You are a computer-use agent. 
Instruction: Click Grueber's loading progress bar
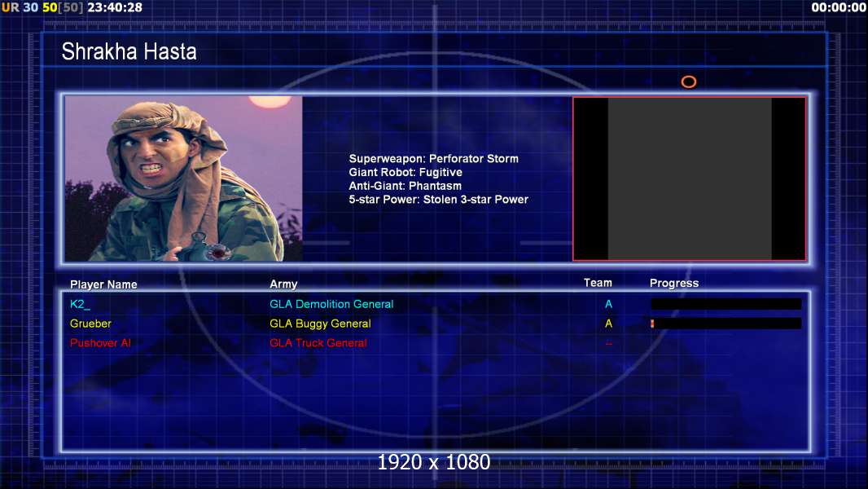pos(726,324)
